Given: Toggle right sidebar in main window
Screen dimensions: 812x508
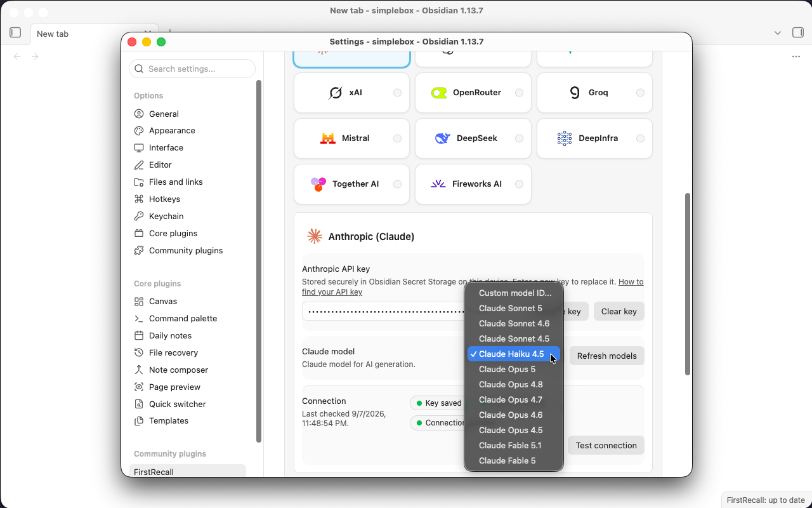Looking at the screenshot, I should pyautogui.click(x=798, y=32).
